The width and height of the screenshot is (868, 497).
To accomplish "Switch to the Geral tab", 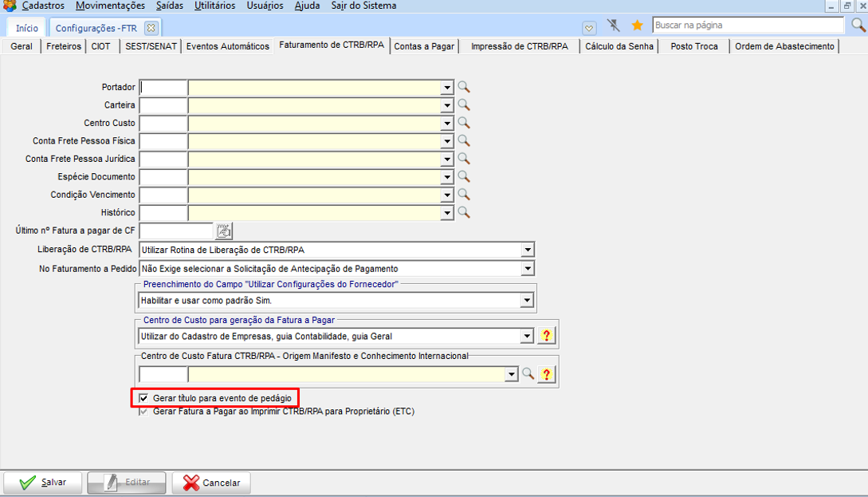I will click(x=21, y=46).
